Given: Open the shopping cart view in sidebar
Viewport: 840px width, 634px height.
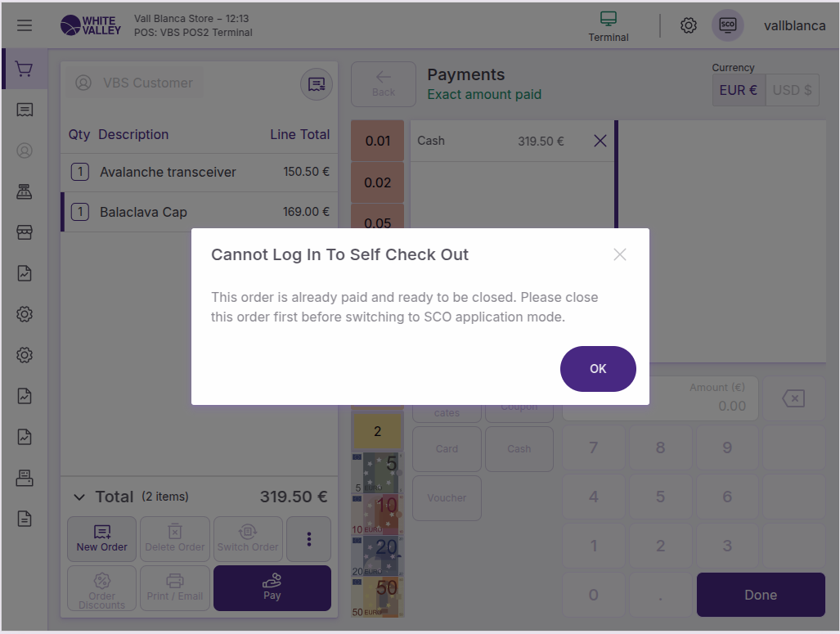Looking at the screenshot, I should pos(25,70).
